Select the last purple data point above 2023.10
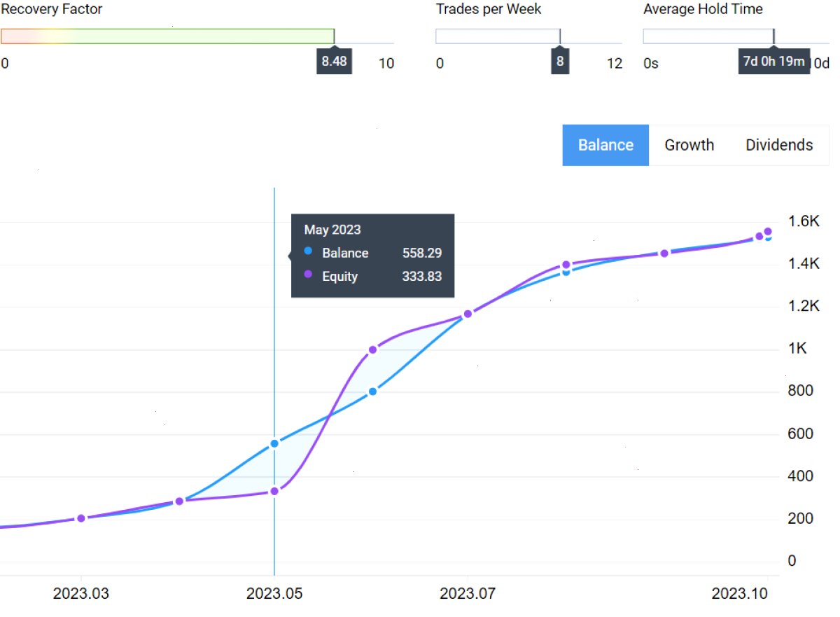The height and width of the screenshot is (617, 840). click(768, 232)
